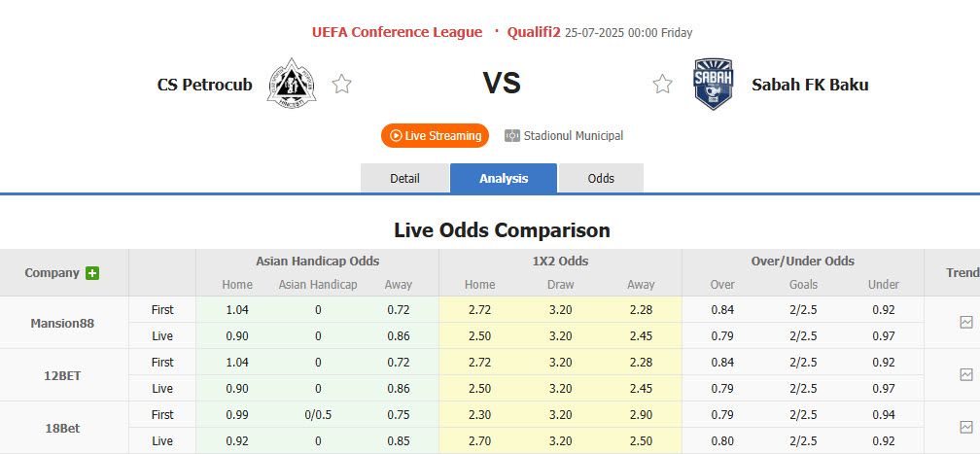980x454 pixels.
Task: Click the stadium icon next to Stadionul Municipal
Action: [x=512, y=136]
